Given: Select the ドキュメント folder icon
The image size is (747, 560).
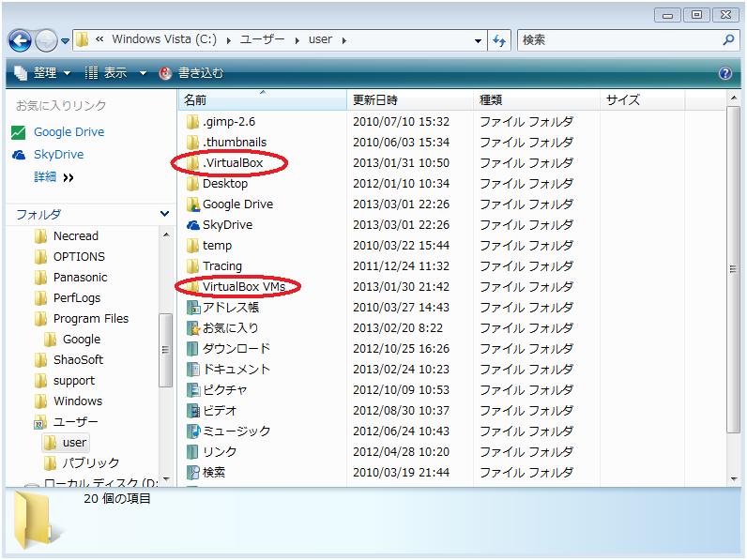Looking at the screenshot, I should (x=192, y=370).
